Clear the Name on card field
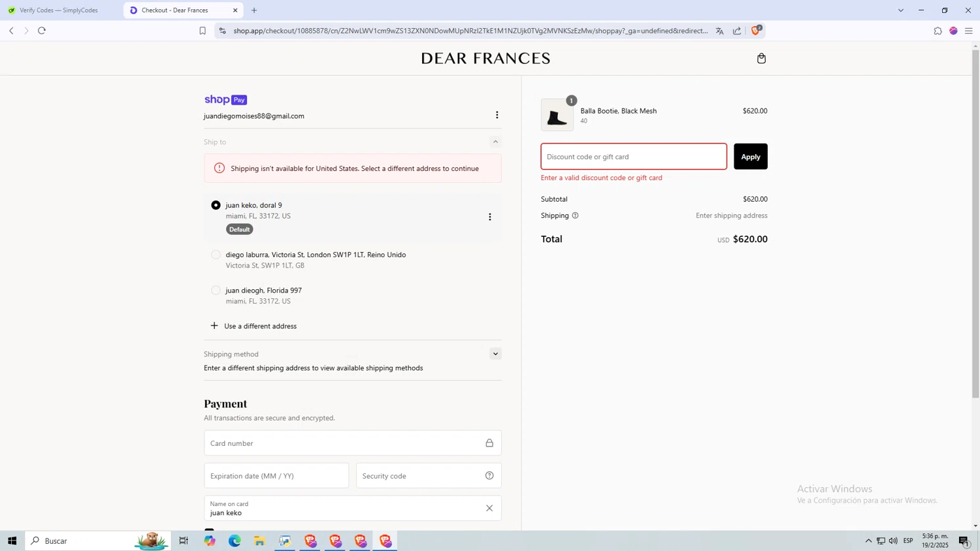Screen dimensions: 980x551 489,509
